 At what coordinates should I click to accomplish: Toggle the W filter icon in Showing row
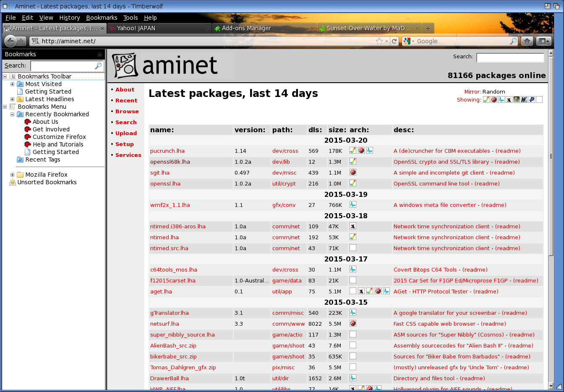524,99
